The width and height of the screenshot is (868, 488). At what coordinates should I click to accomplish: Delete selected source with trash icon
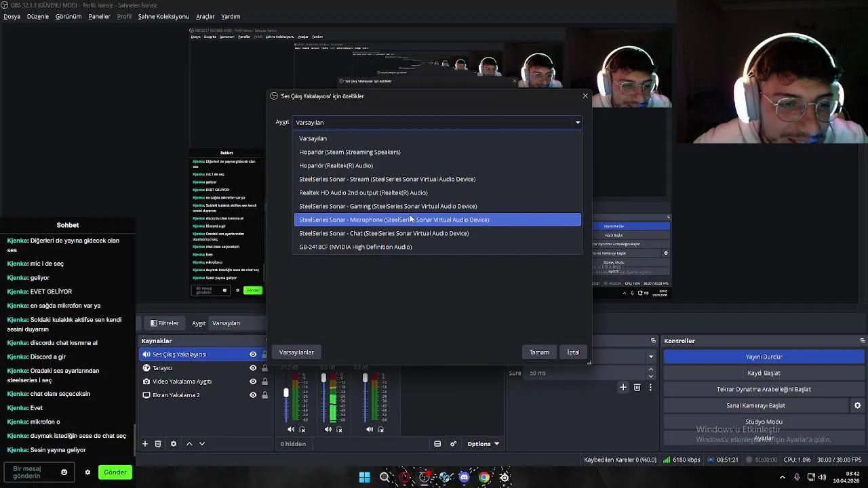click(158, 444)
